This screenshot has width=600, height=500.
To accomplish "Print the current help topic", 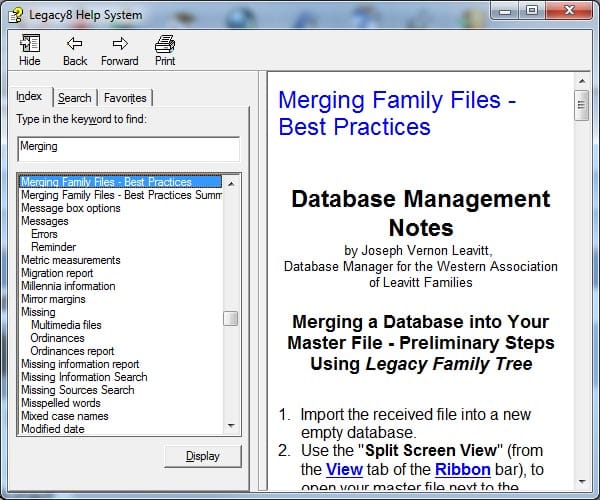I will 165,50.
